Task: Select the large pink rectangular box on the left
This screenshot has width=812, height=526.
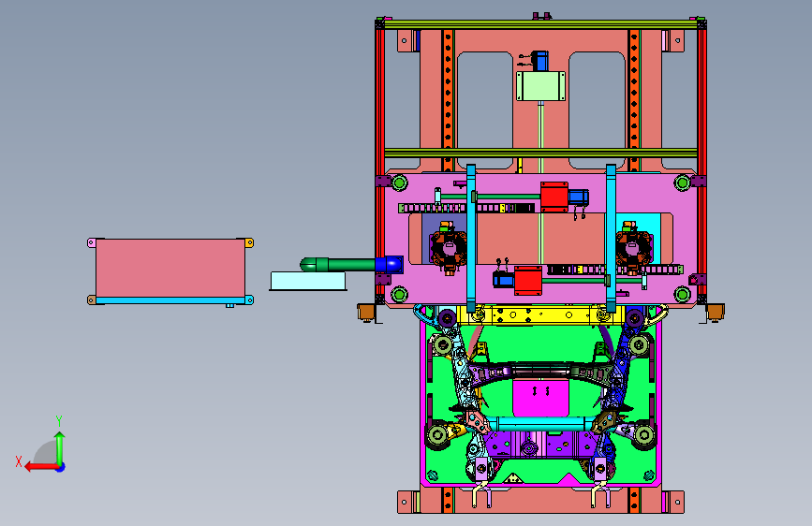Action: (170, 268)
